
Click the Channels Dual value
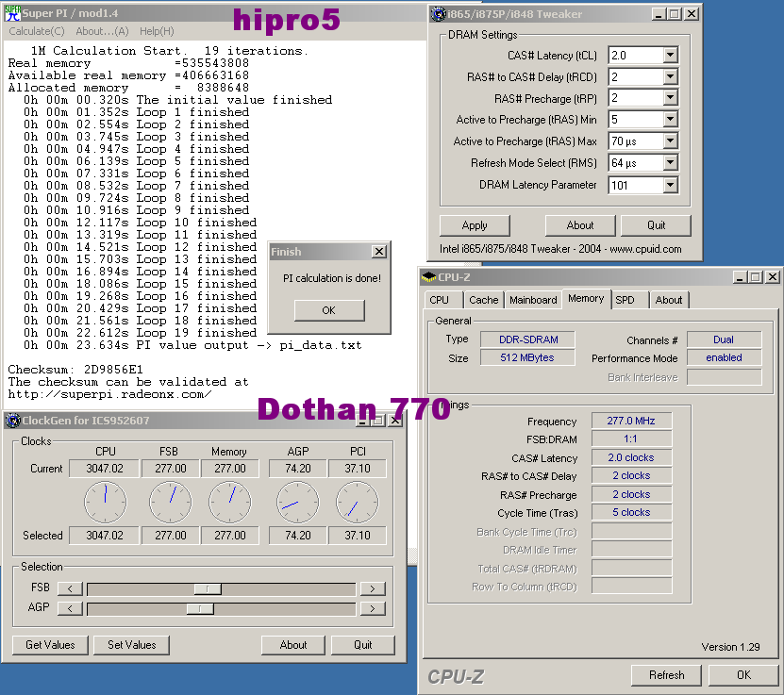pyautogui.click(x=724, y=339)
